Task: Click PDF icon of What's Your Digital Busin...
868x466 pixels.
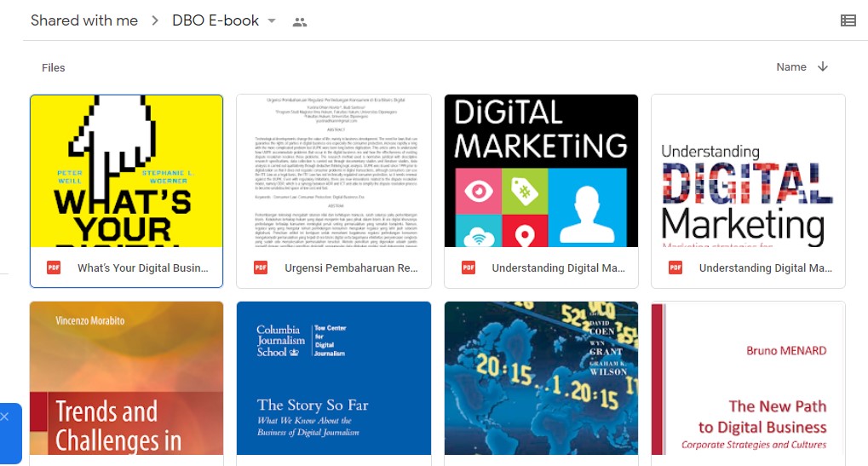Action: 54,268
